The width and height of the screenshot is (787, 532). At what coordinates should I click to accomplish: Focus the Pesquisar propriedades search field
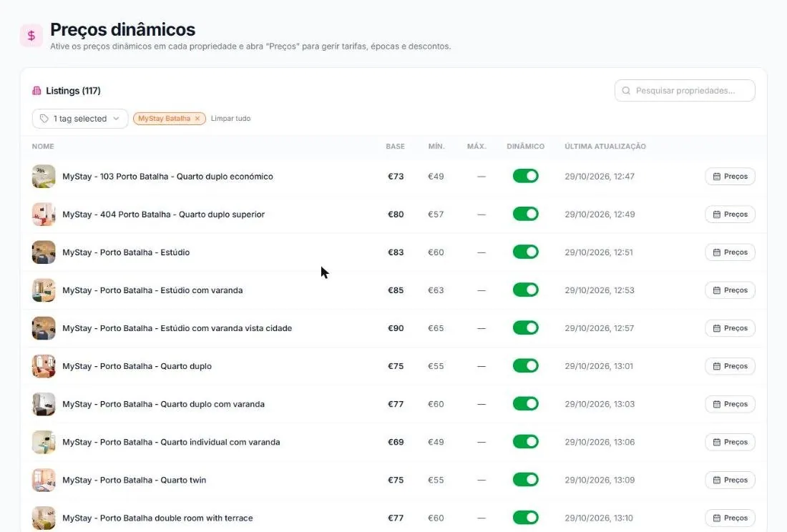pyautogui.click(x=685, y=91)
